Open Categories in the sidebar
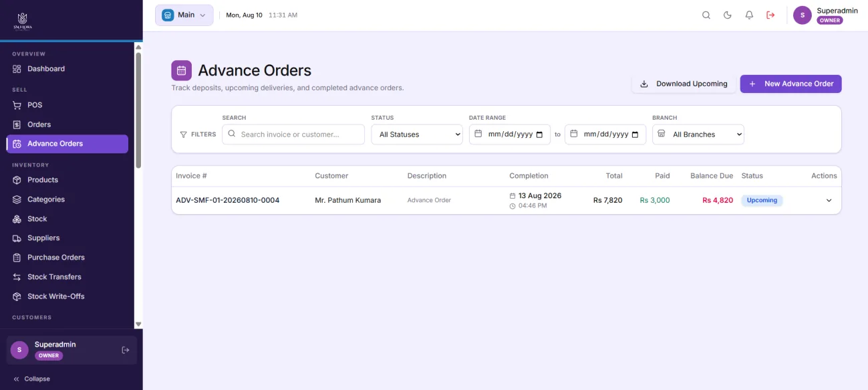 point(67,199)
